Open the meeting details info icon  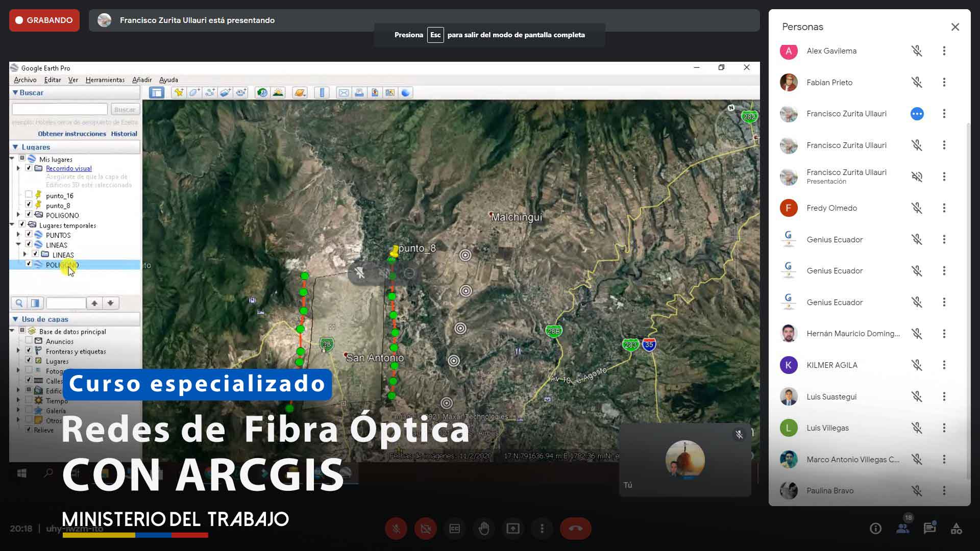(x=875, y=529)
